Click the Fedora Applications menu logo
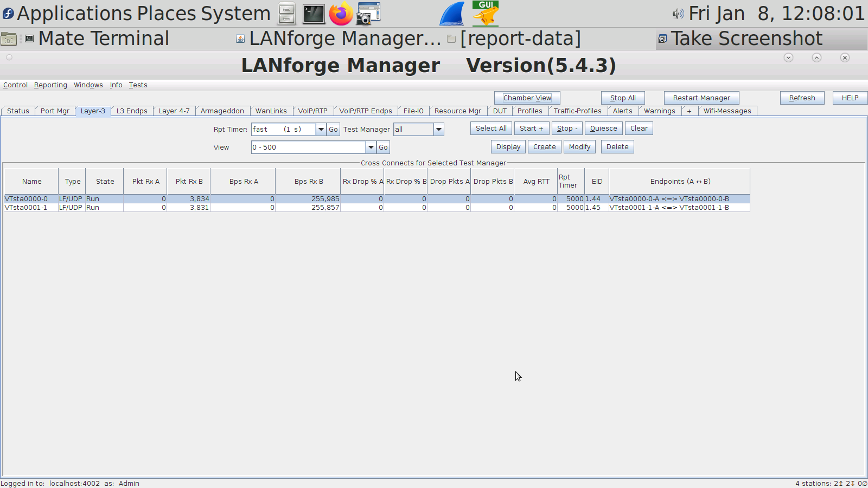Screen dimensions: 868x488 pos(8,14)
